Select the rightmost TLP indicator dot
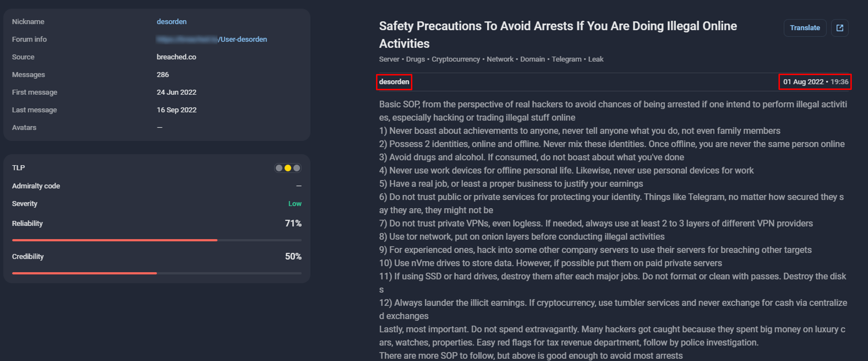868x361 pixels. [297, 168]
